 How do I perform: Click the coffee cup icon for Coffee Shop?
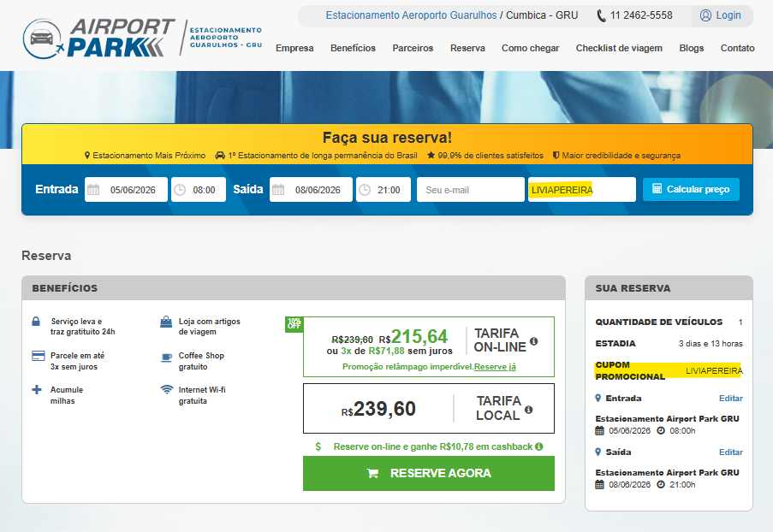click(167, 358)
